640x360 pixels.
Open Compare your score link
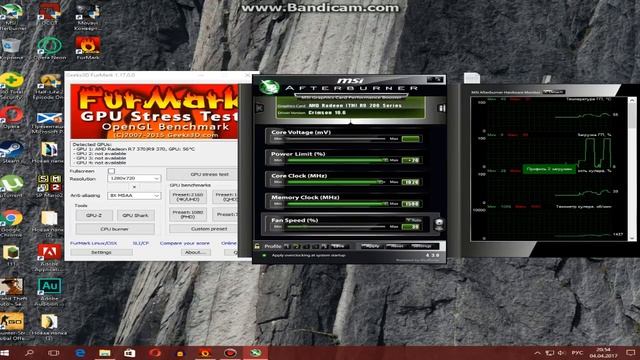point(185,243)
